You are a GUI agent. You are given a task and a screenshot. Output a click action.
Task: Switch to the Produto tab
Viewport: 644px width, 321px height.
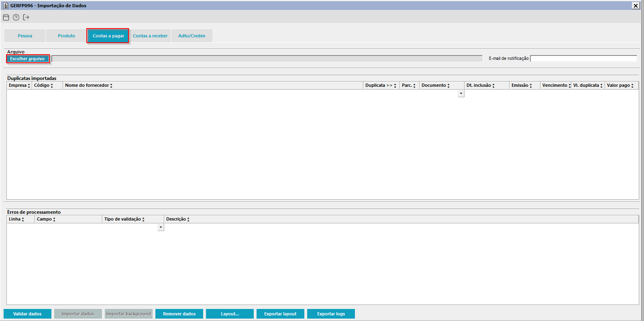pos(67,36)
